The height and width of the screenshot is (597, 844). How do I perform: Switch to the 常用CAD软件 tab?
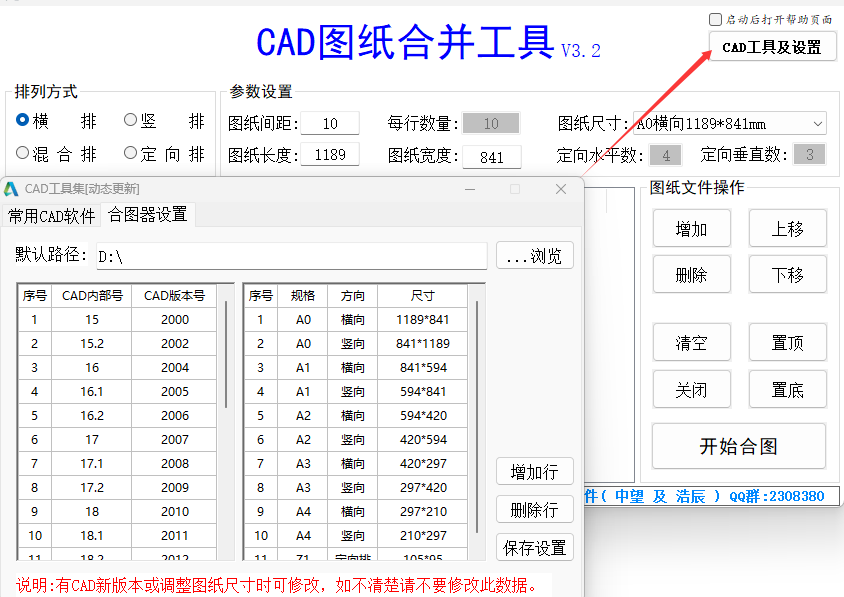[x=52, y=215]
